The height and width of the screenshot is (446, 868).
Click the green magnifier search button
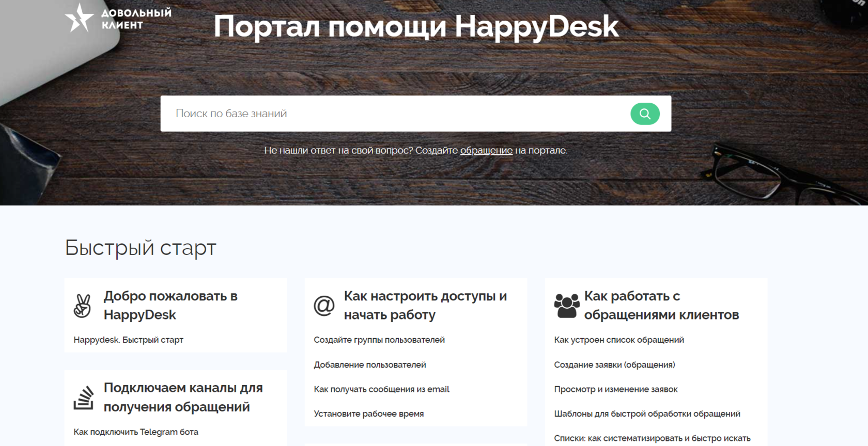[645, 114]
